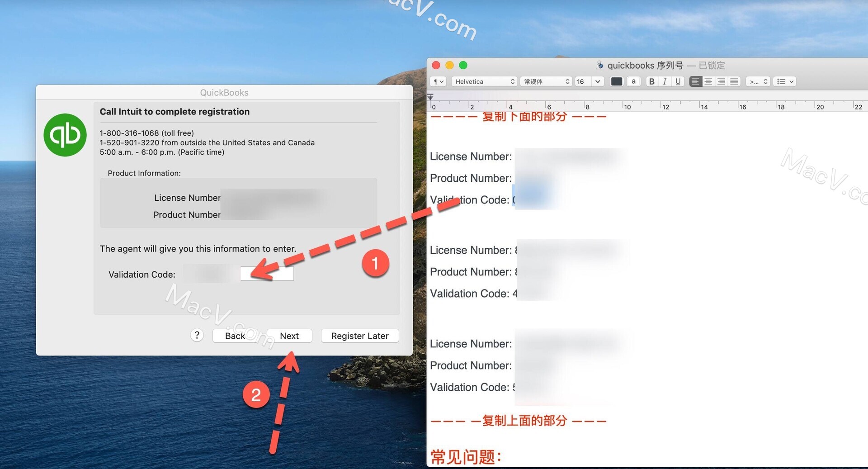Toggle Bold formatting

[x=651, y=81]
